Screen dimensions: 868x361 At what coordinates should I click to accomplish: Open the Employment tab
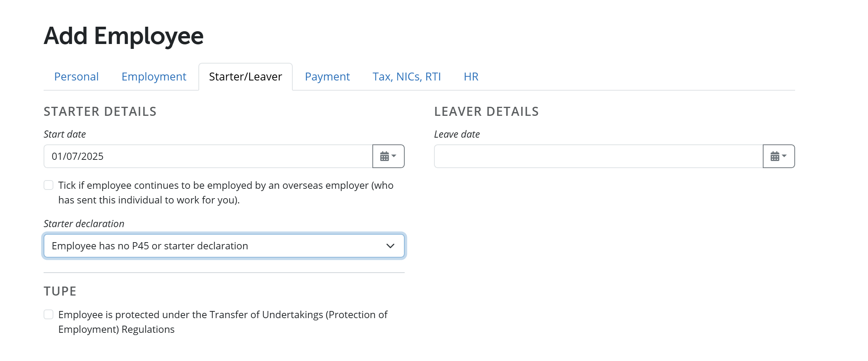154,76
